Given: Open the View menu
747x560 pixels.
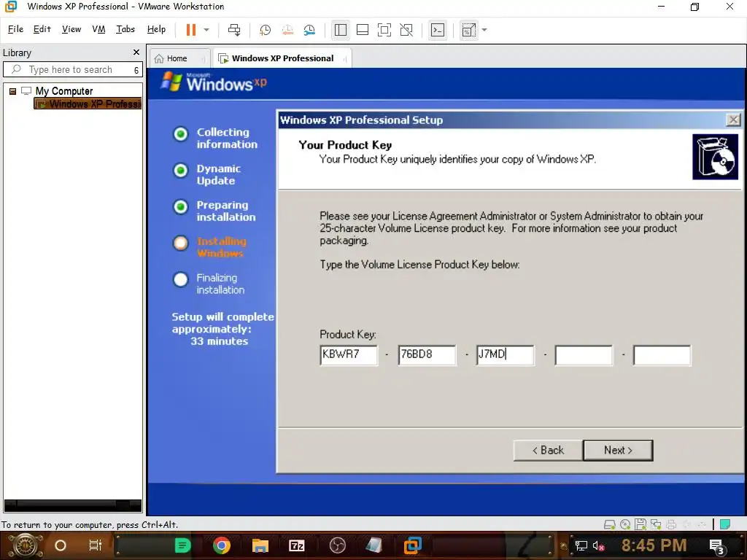Looking at the screenshot, I should [71, 29].
